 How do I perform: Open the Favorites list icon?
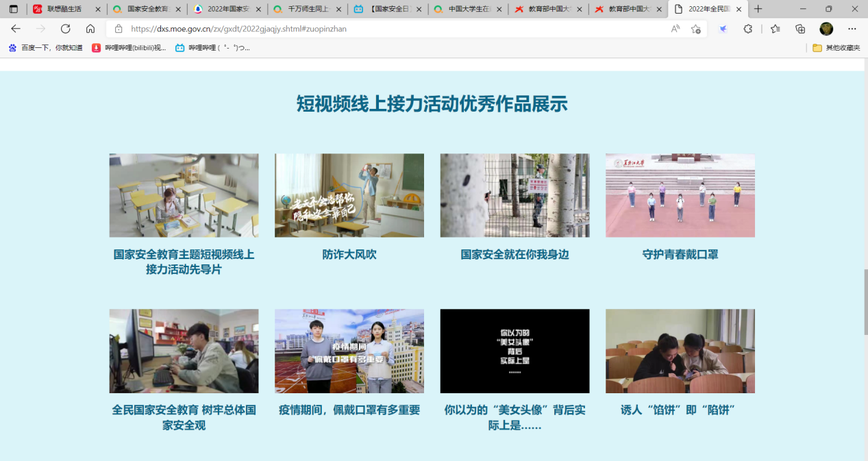[x=775, y=29]
